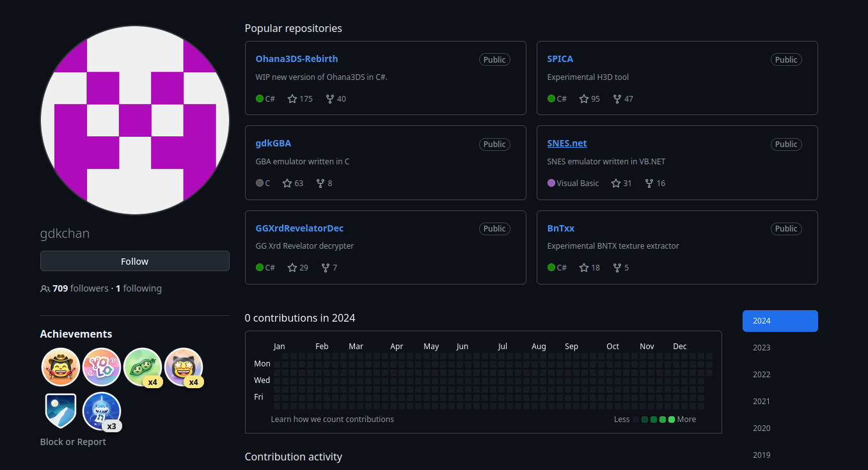Click the Visual Basic purple language dot
This screenshot has width=868, height=470.
tap(551, 183)
